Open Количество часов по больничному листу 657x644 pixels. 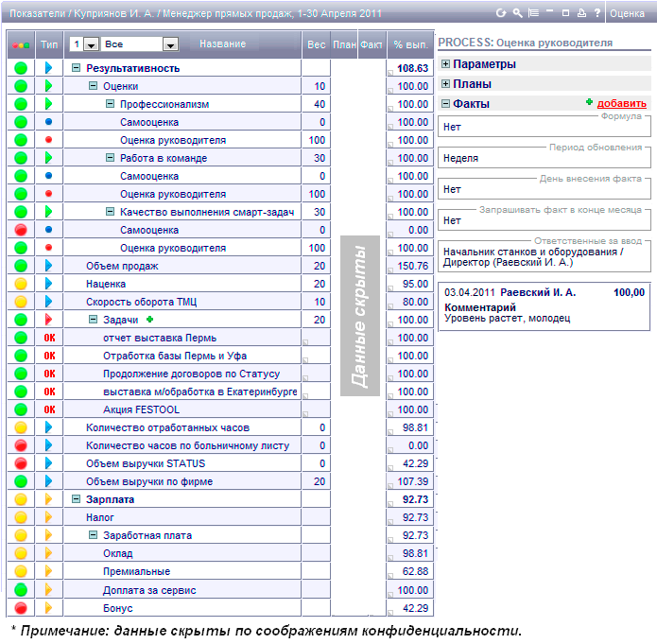188,445
